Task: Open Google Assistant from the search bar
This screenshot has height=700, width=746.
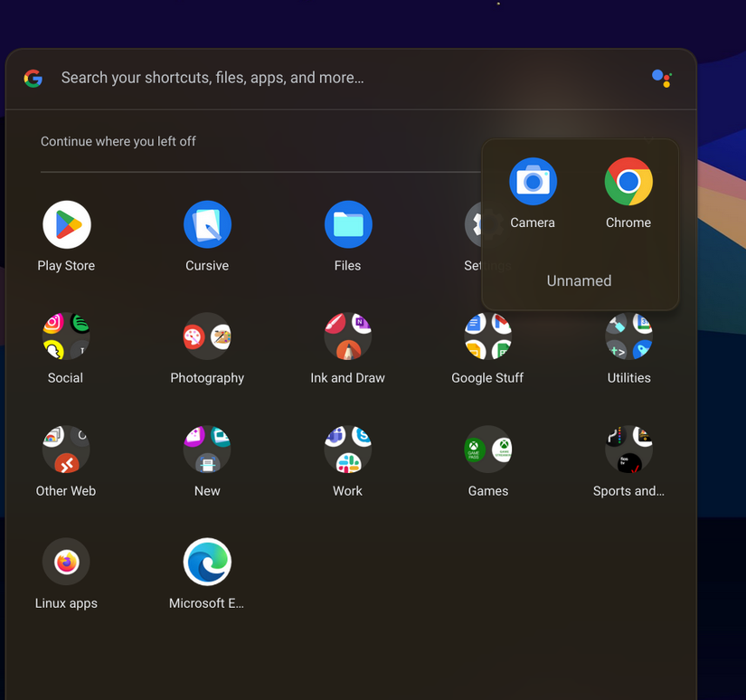Action: pyautogui.click(x=662, y=78)
